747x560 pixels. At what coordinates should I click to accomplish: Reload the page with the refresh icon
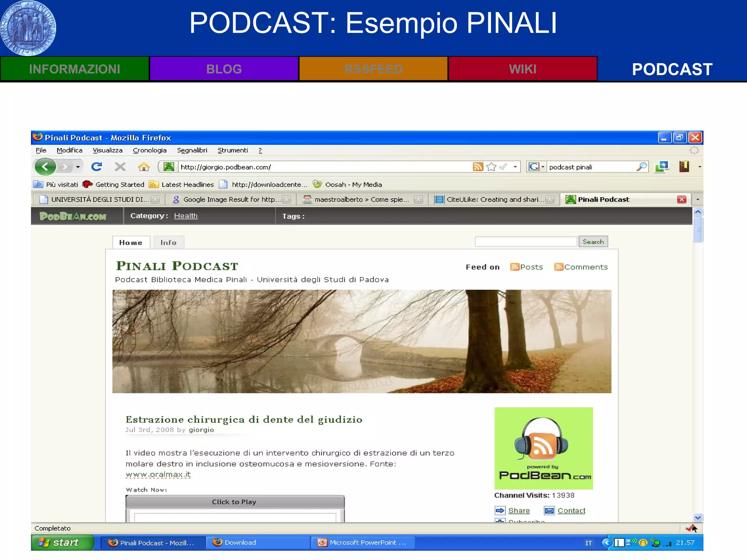96,167
